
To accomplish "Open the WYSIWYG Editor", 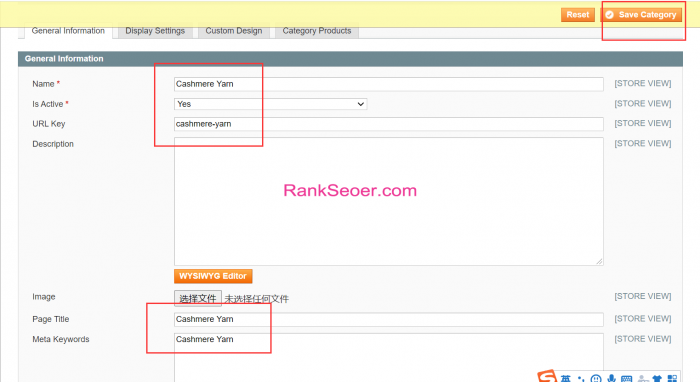I will [213, 276].
